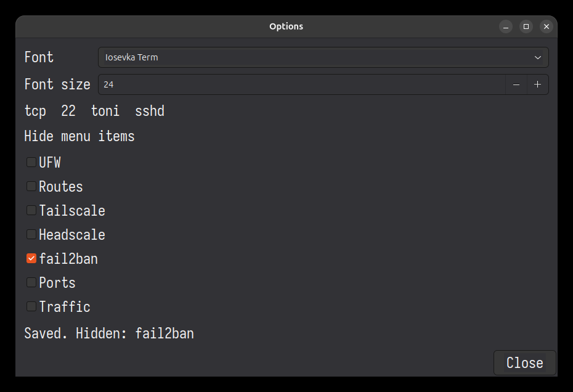Viewport: 573px width, 392px height.
Task: Open the Font dropdown showing Iosevka Term
Action: 323,57
